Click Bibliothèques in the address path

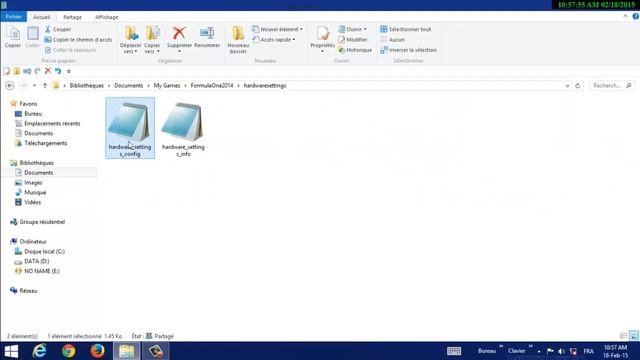point(87,86)
